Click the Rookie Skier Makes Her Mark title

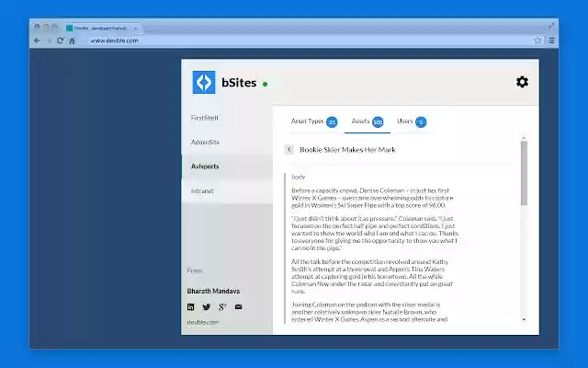pos(347,149)
